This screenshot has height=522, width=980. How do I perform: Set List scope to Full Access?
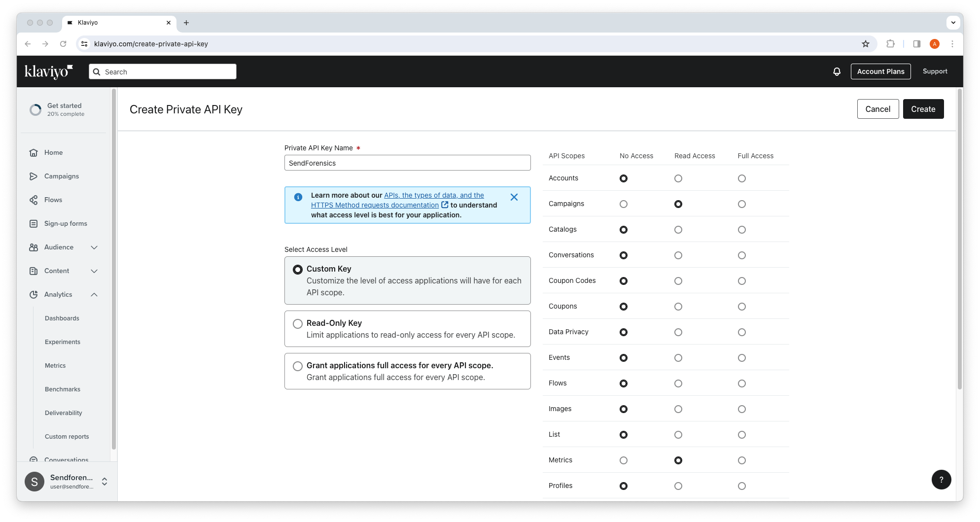[742, 435]
